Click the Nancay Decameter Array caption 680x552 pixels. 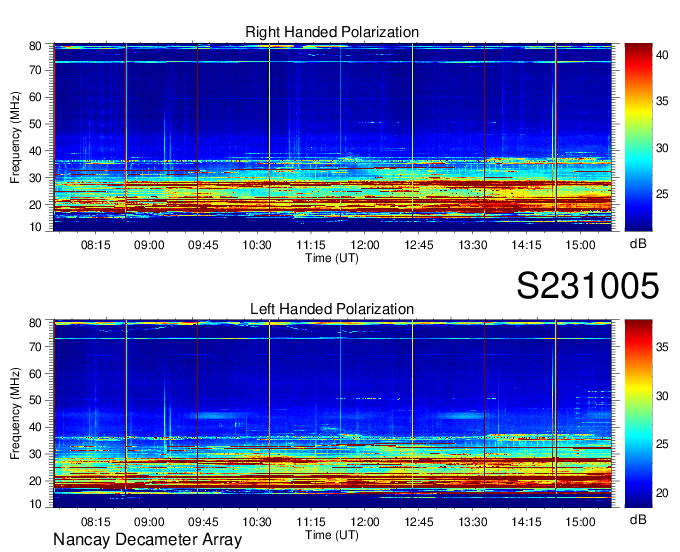pyautogui.click(x=147, y=540)
